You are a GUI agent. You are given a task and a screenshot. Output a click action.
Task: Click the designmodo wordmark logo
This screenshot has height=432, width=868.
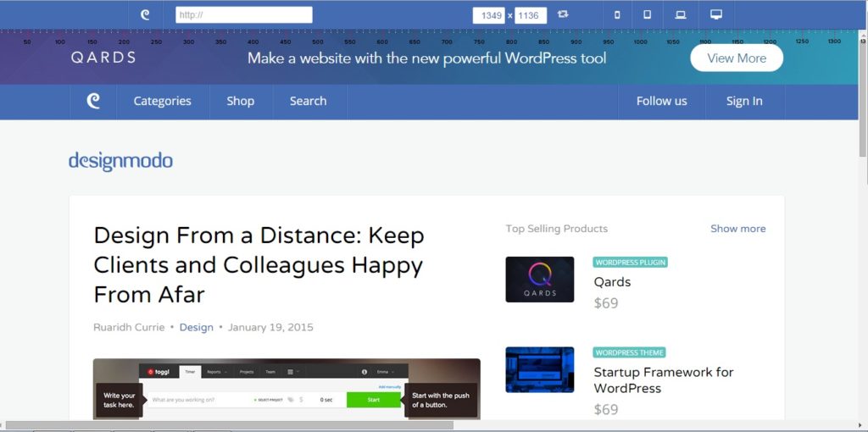[120, 161]
